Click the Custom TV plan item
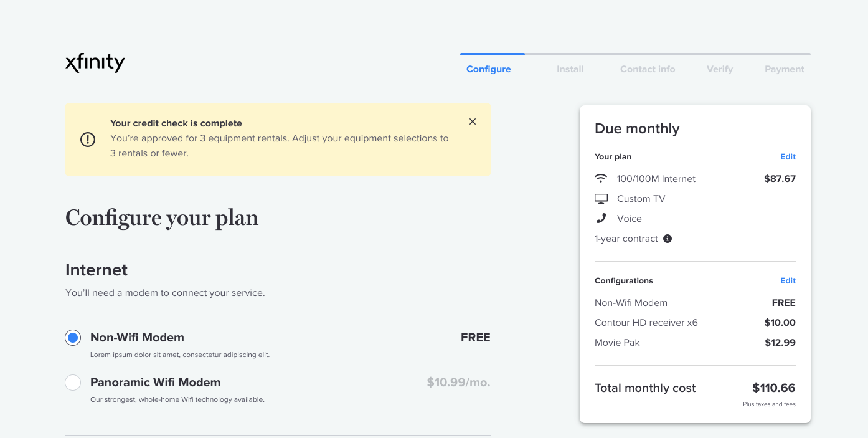This screenshot has height=438, width=868. point(641,199)
